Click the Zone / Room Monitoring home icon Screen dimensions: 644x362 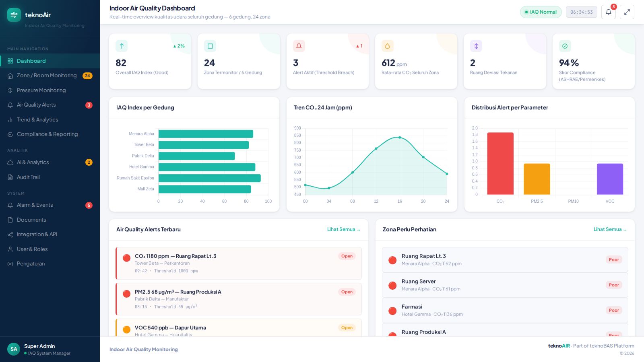tap(10, 76)
